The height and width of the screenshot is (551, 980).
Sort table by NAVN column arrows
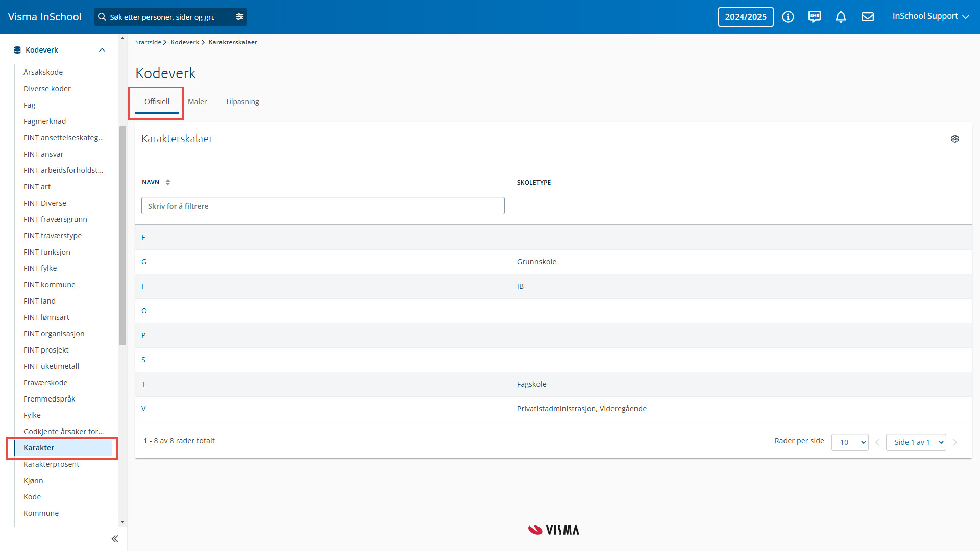(168, 182)
